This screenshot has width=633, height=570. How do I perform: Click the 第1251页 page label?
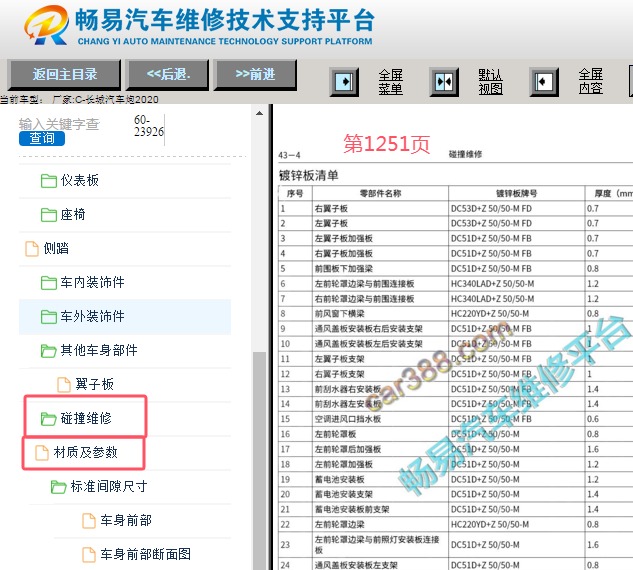[x=387, y=144]
